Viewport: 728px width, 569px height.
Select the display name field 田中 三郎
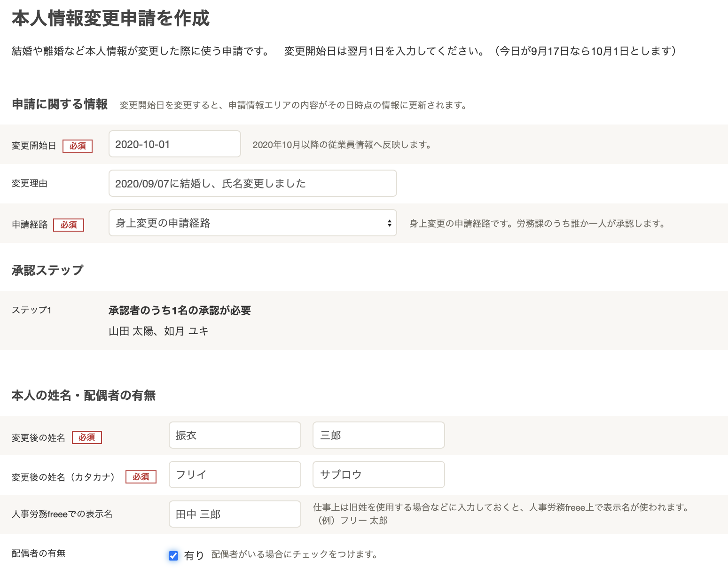235,514
